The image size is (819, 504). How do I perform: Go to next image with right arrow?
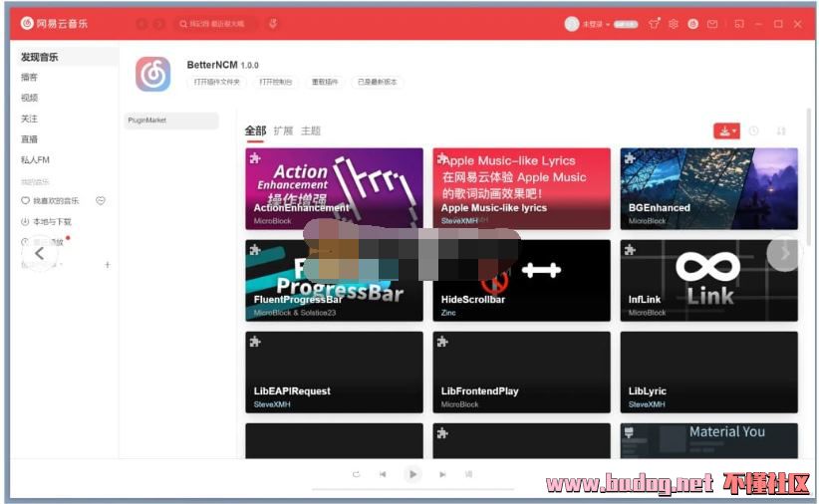(x=784, y=253)
